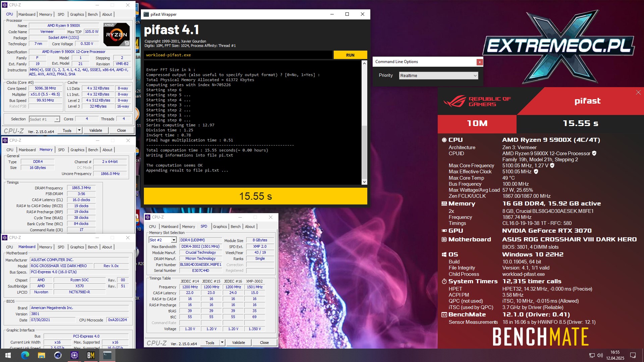
Task: Open the Slot #2 memory slot dropdown
Action: point(163,240)
